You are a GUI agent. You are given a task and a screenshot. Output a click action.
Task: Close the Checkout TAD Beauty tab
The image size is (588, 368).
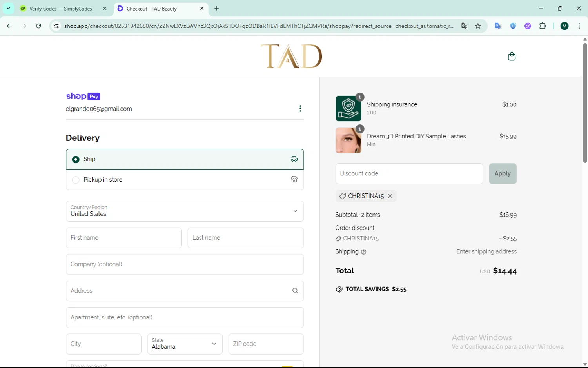[x=202, y=8]
